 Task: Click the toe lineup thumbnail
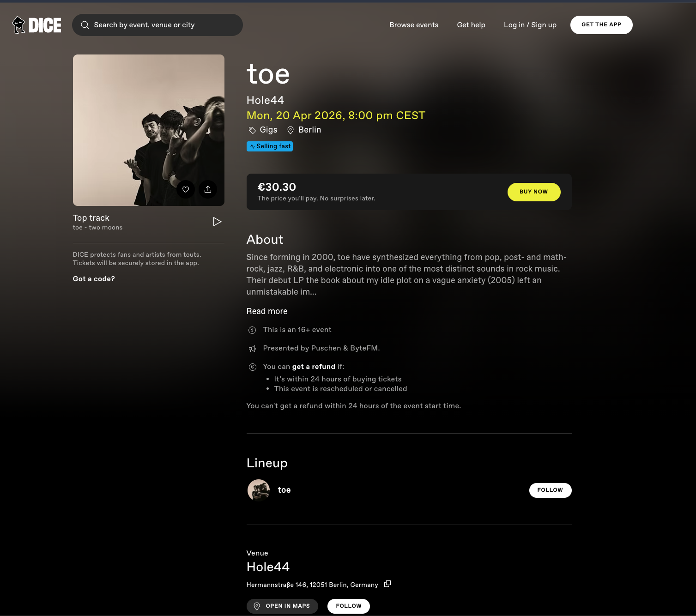[x=258, y=490]
